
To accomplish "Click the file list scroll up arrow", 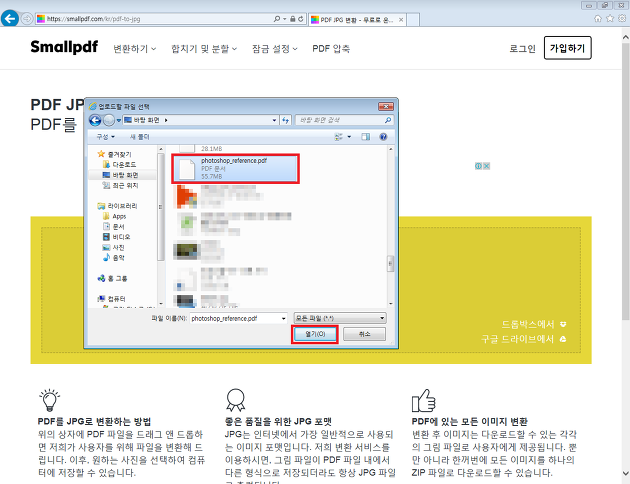I will tap(391, 149).
